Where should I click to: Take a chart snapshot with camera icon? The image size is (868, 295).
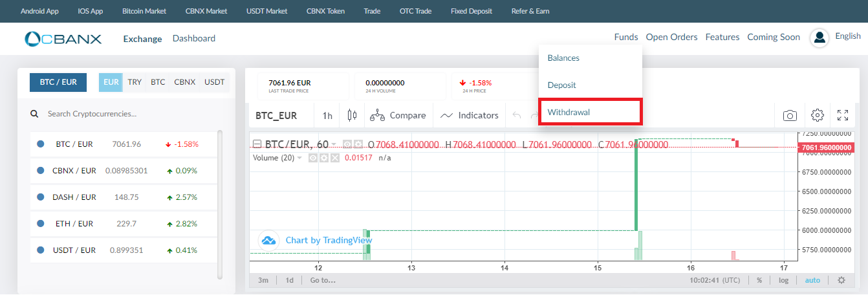click(790, 115)
